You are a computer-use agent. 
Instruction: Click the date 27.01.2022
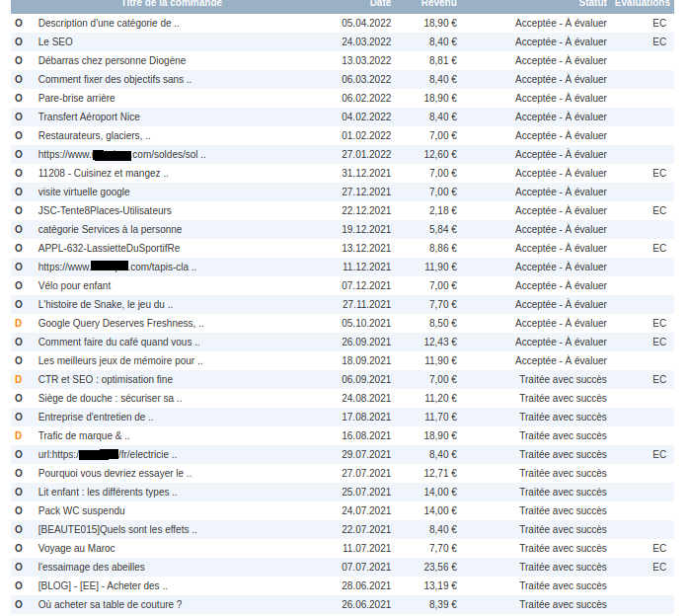click(x=366, y=154)
